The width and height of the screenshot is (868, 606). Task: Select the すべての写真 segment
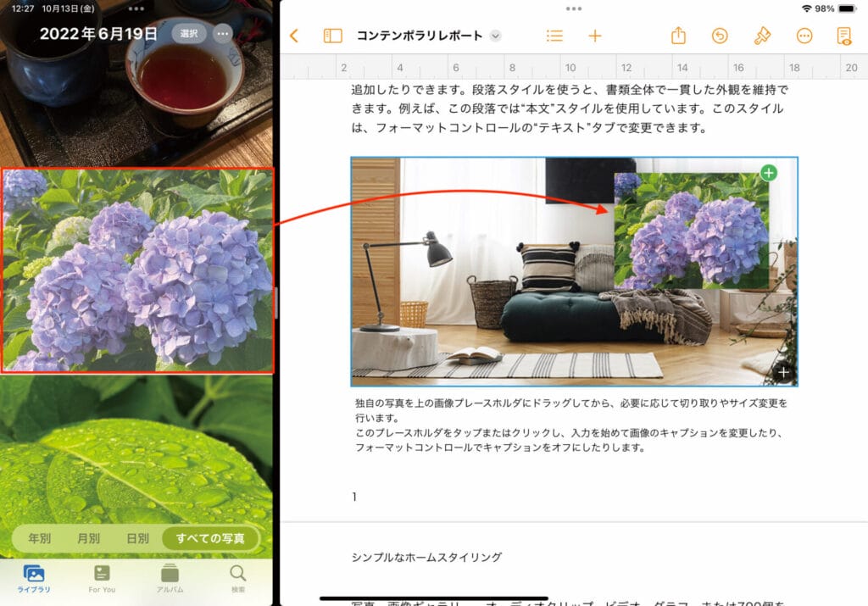coord(210,538)
